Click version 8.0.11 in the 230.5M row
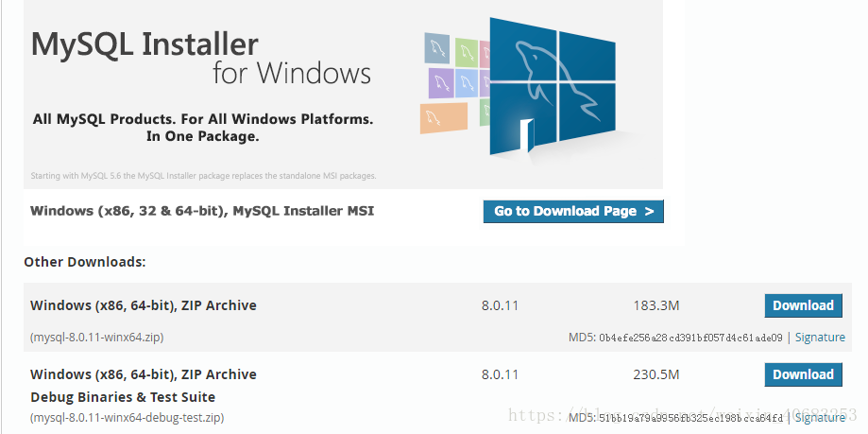The height and width of the screenshot is (434, 868). pyautogui.click(x=500, y=374)
